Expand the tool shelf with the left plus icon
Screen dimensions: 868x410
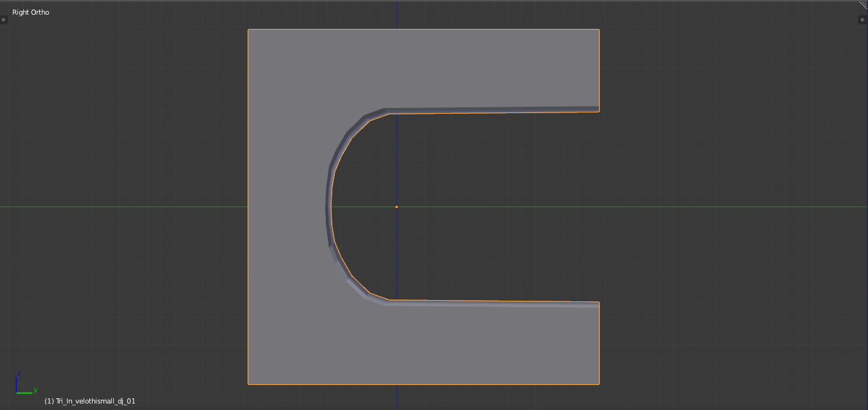[4, 20]
